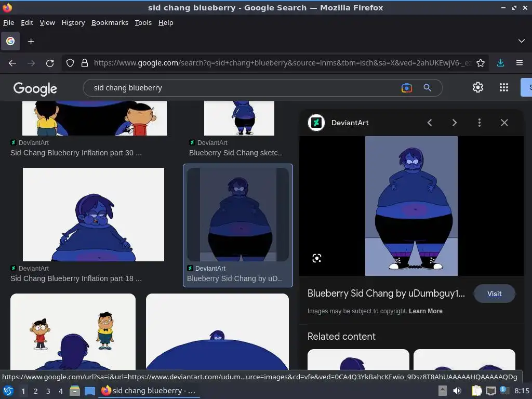532x399 pixels.
Task: Open the update notification tray icon
Action: (x=504, y=390)
